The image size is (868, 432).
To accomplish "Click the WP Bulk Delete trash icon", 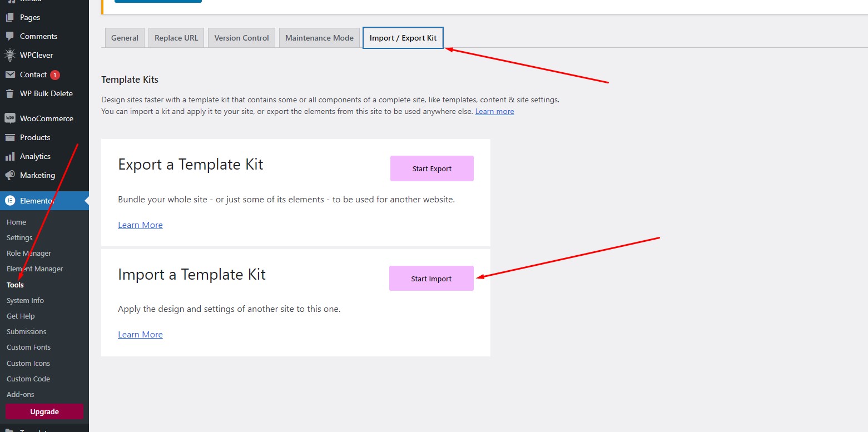I will coord(10,93).
